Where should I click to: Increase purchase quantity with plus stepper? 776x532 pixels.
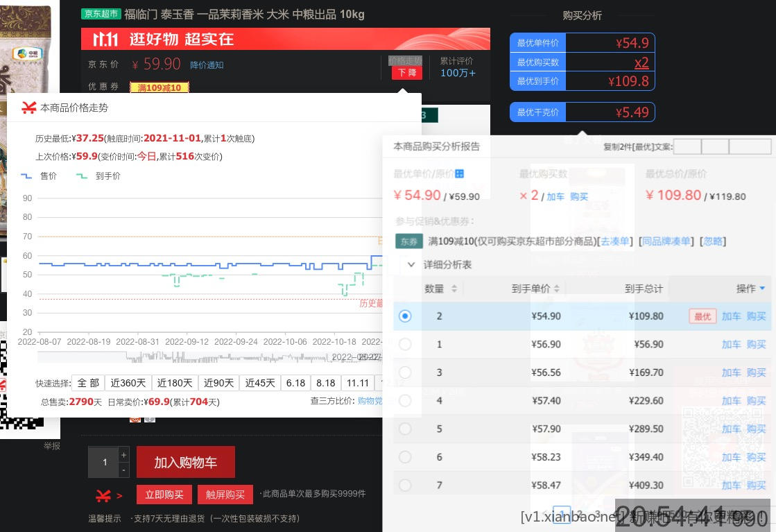pos(123,454)
